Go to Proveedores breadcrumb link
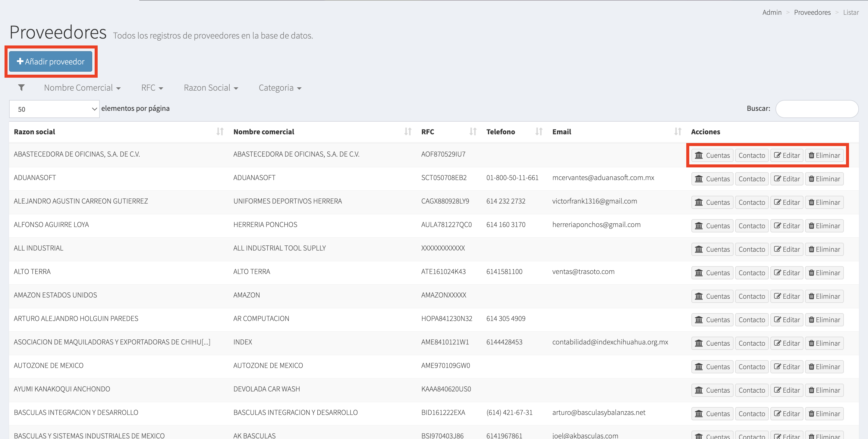 pos(812,12)
